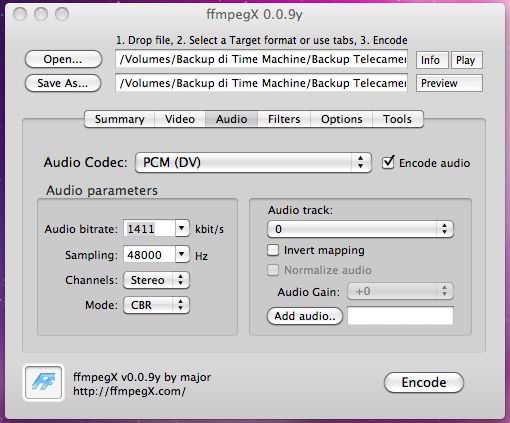Screen dimensions: 510x423
Task: Close the ffmpegX window
Action: coord(20,14)
